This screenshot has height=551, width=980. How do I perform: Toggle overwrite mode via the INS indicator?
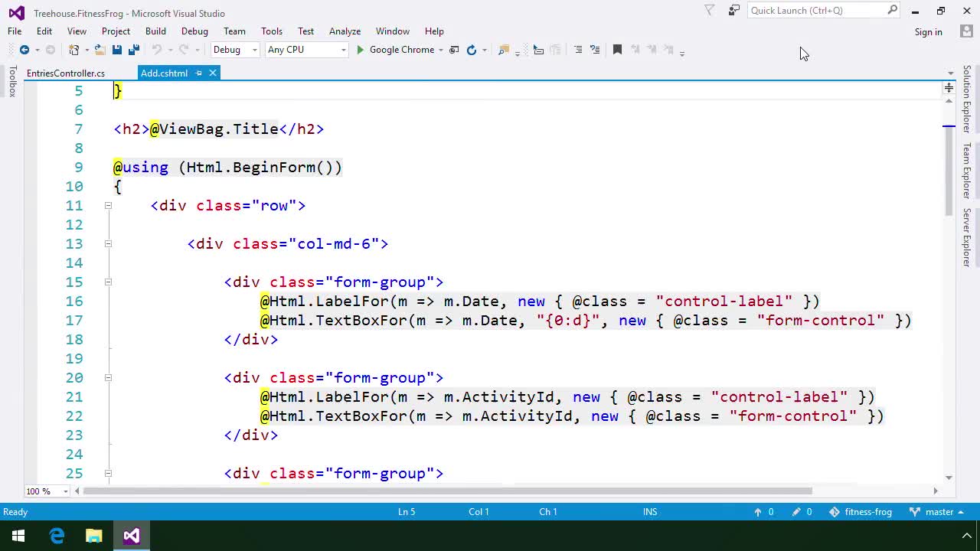click(649, 511)
